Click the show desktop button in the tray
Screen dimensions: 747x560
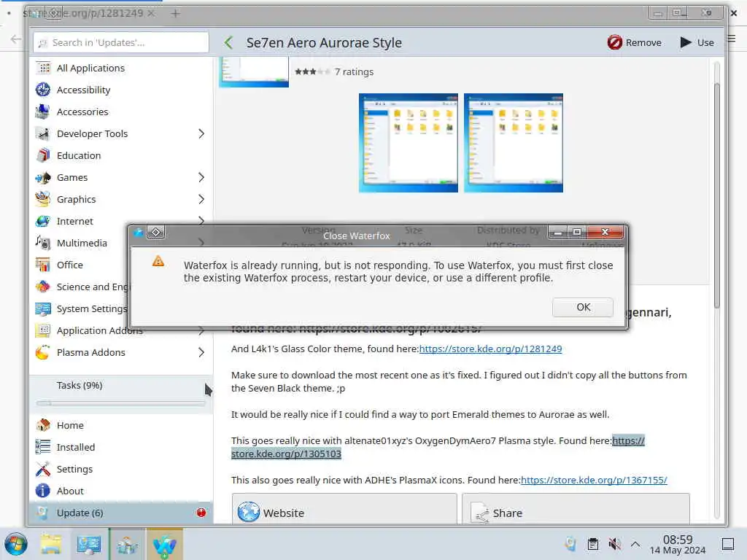728,544
